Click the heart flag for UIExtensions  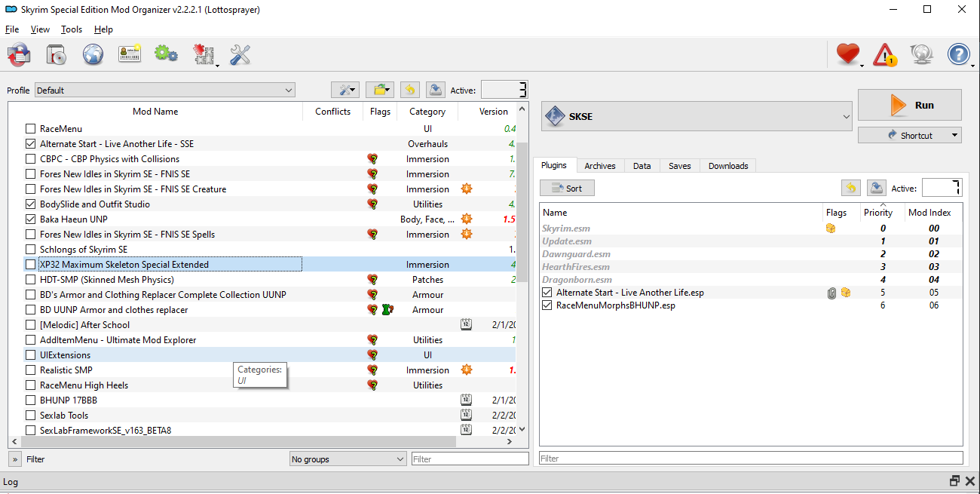point(372,354)
